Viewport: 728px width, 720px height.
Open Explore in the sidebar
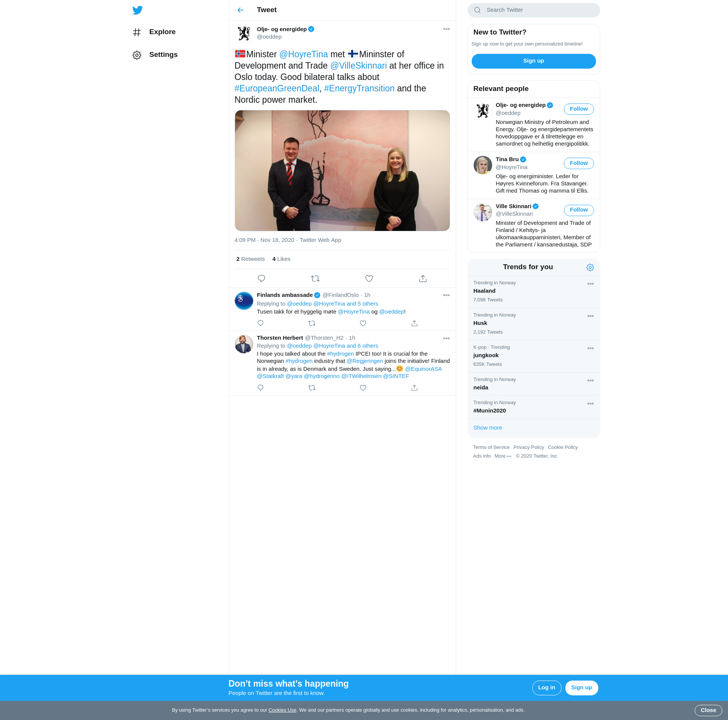coord(162,32)
